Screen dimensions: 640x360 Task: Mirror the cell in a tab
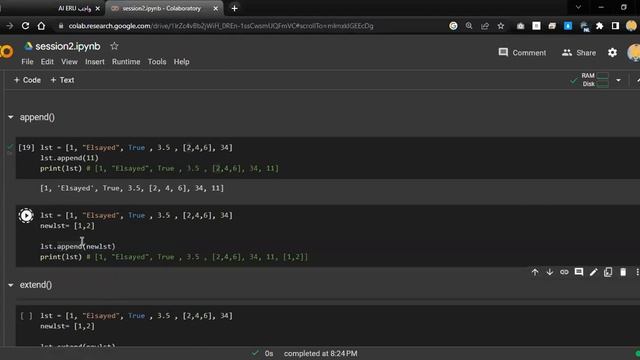tap(608, 272)
